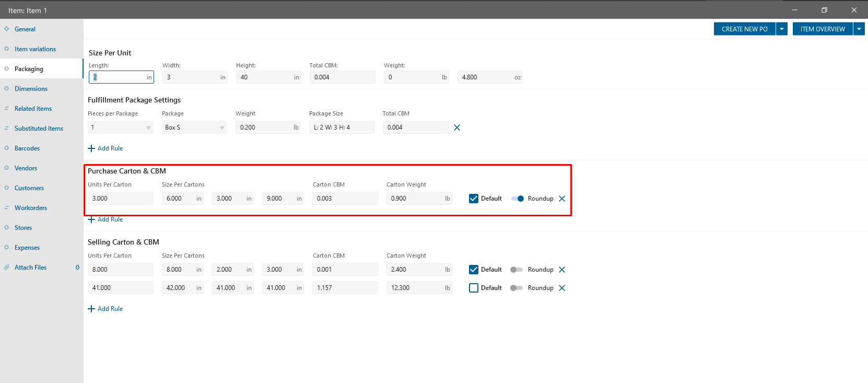Click the plus icon under Selling Carton rules

pos(91,309)
